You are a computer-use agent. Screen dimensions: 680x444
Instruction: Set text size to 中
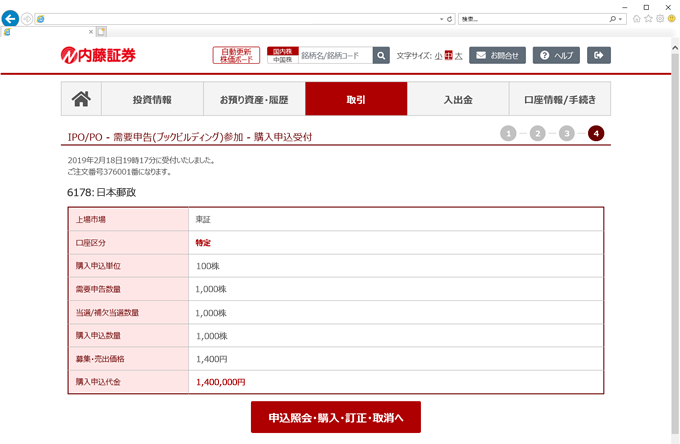pyautogui.click(x=448, y=56)
